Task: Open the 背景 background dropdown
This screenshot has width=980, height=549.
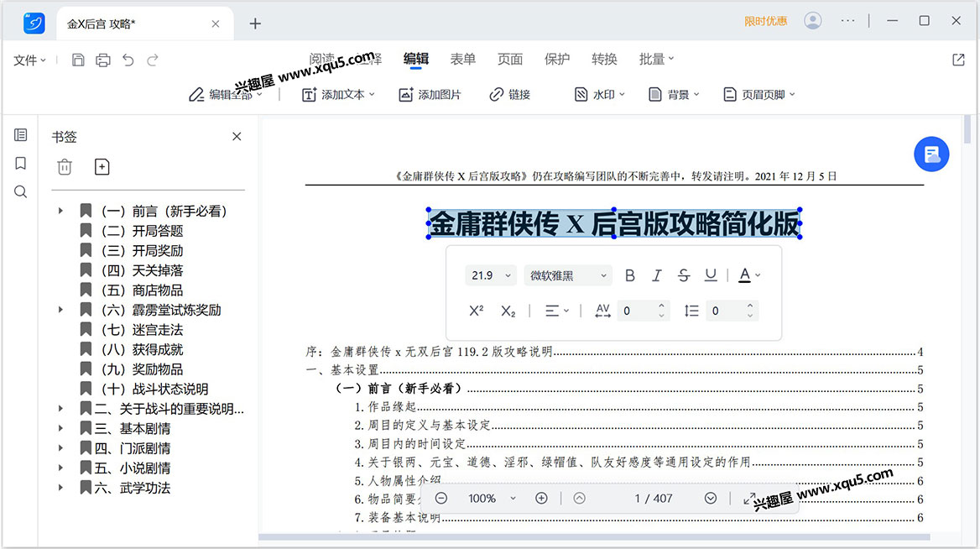Action: pos(674,94)
